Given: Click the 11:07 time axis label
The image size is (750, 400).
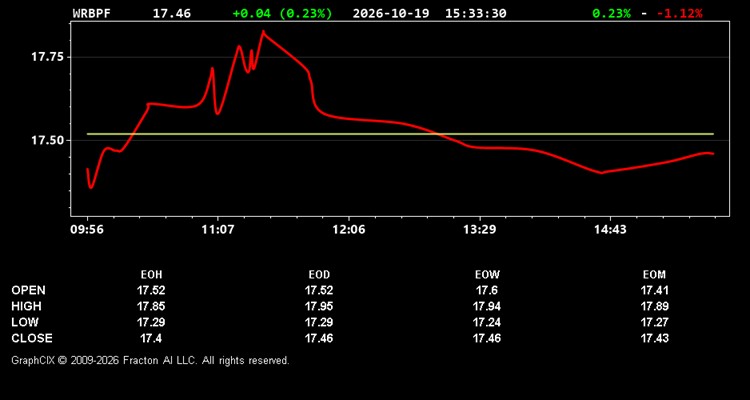Looking at the screenshot, I should point(218,230).
